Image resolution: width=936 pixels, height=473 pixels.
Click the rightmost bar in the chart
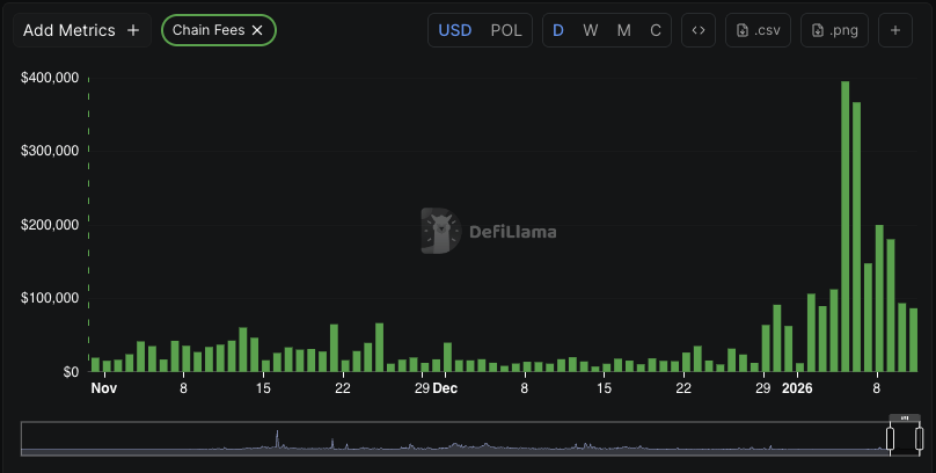pyautogui.click(x=913, y=339)
